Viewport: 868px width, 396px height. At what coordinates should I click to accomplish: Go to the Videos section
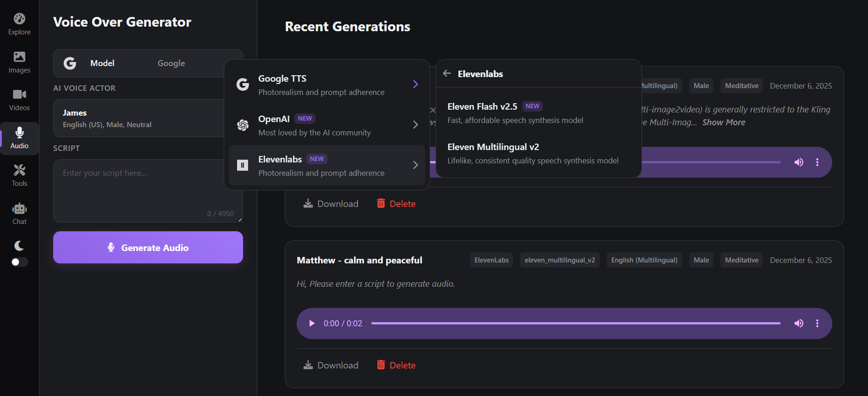(19, 100)
